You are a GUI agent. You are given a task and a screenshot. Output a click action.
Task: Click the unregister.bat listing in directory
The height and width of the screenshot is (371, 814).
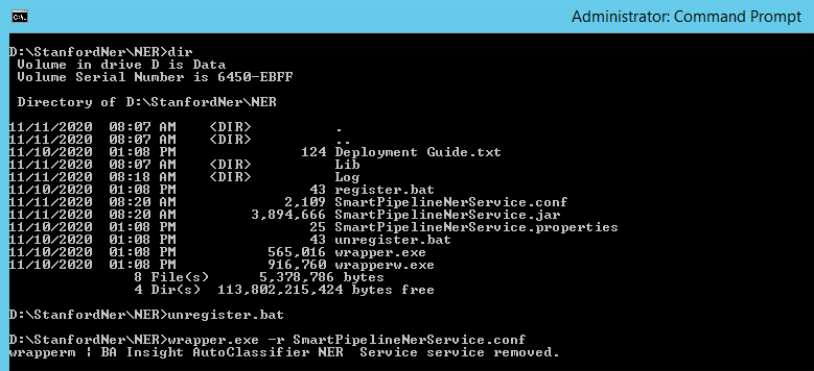pos(393,240)
